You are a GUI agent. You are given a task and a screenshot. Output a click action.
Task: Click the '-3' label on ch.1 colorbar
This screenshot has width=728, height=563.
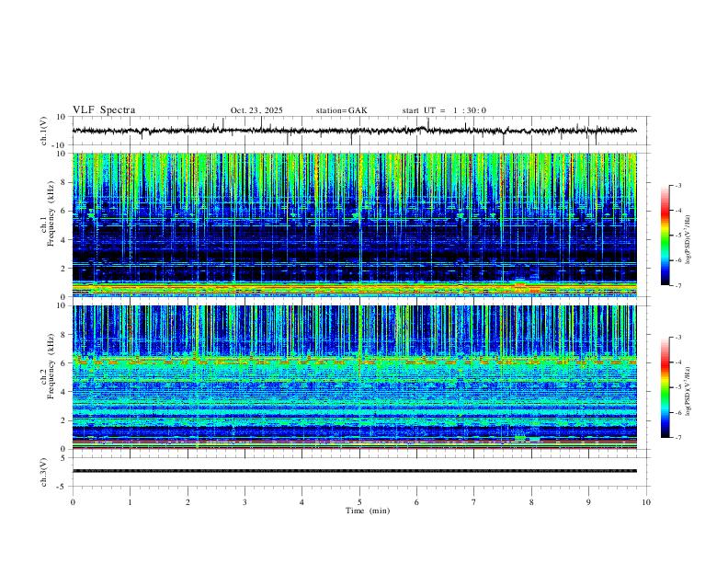pyautogui.click(x=677, y=186)
